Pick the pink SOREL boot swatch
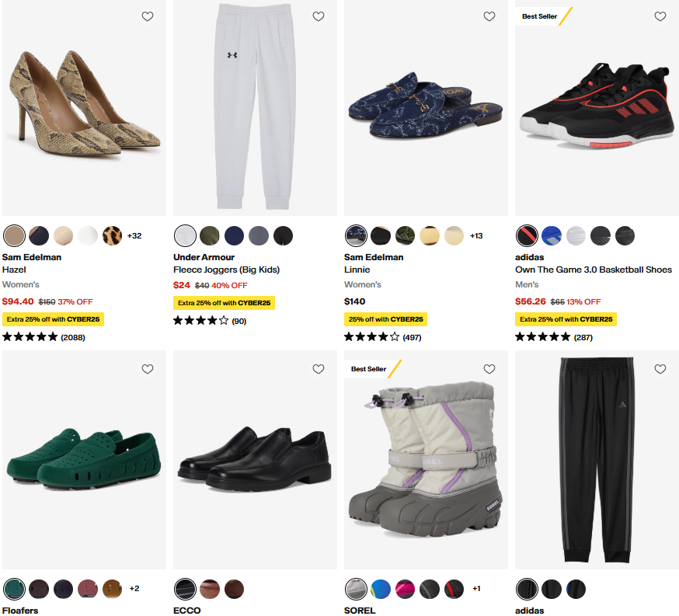679x616 pixels. tap(406, 588)
